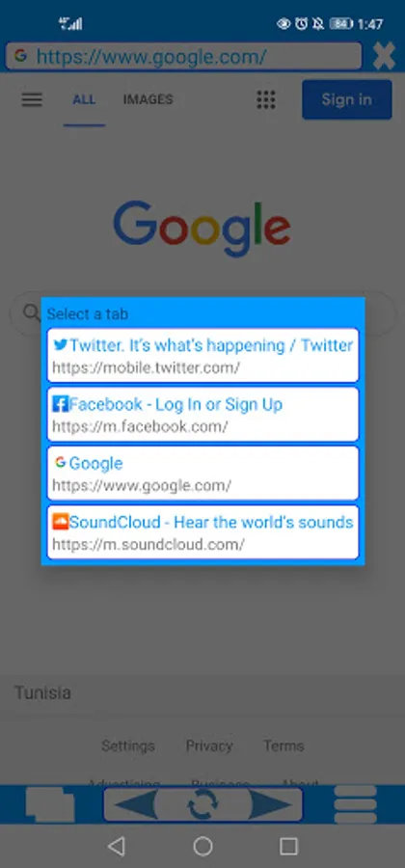
Task: Open the Google hamburger menu
Action: coord(32,99)
